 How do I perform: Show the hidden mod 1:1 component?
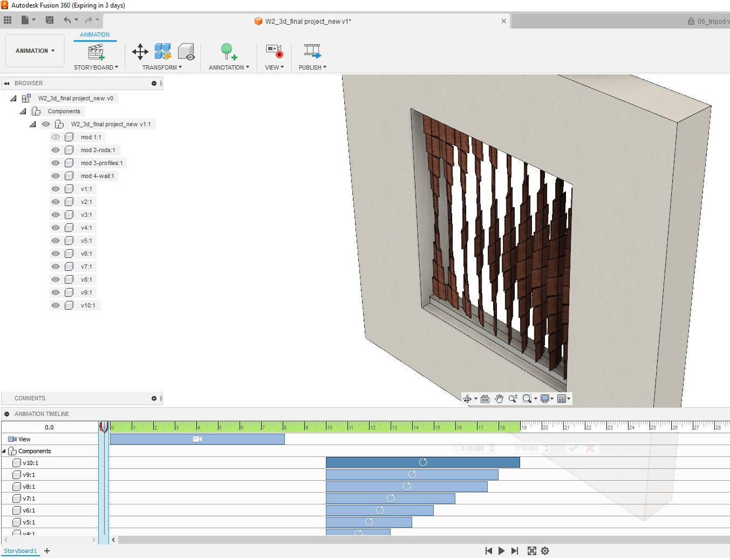pos(56,137)
